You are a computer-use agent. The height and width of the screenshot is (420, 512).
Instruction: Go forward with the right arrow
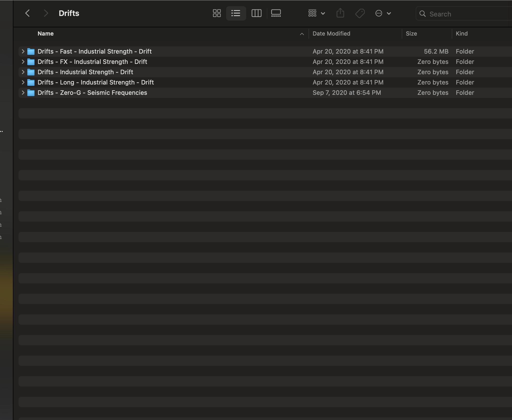[x=46, y=13]
